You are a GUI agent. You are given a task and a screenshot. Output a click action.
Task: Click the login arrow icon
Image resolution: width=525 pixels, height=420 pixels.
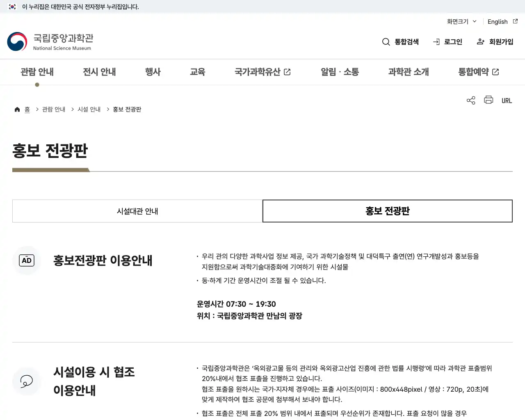[x=436, y=41]
